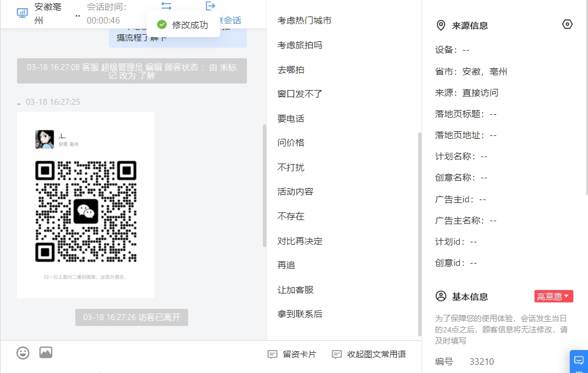Image resolution: width=588 pixels, height=373 pixels.
Task: Open the 高意愿 intent level dropdown
Action: pos(553,297)
